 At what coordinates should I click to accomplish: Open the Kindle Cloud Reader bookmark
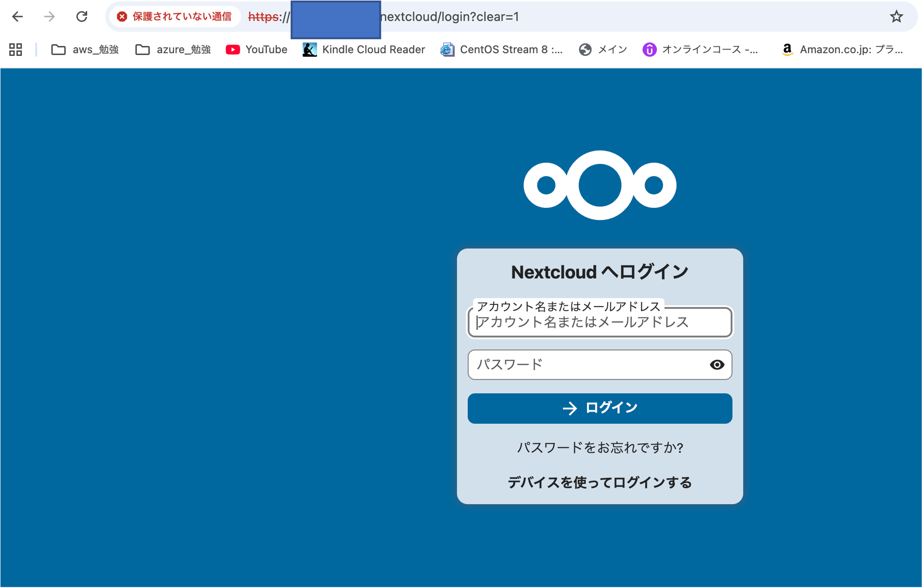coord(363,50)
